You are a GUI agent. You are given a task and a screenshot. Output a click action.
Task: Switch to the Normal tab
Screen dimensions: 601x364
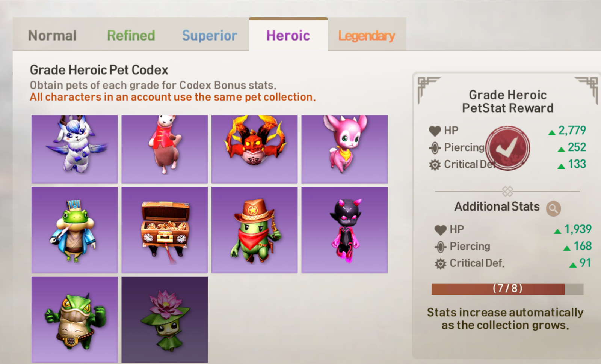(52, 36)
